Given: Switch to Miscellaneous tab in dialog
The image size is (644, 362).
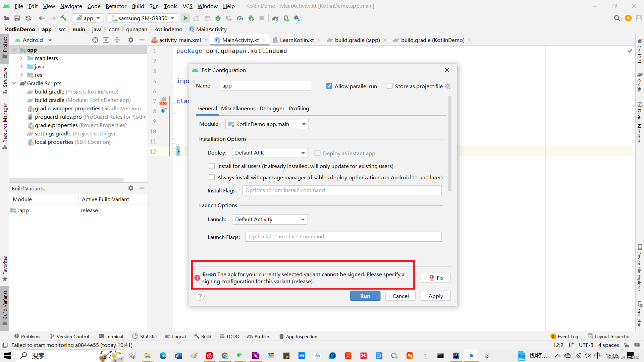Looking at the screenshot, I should [x=238, y=108].
